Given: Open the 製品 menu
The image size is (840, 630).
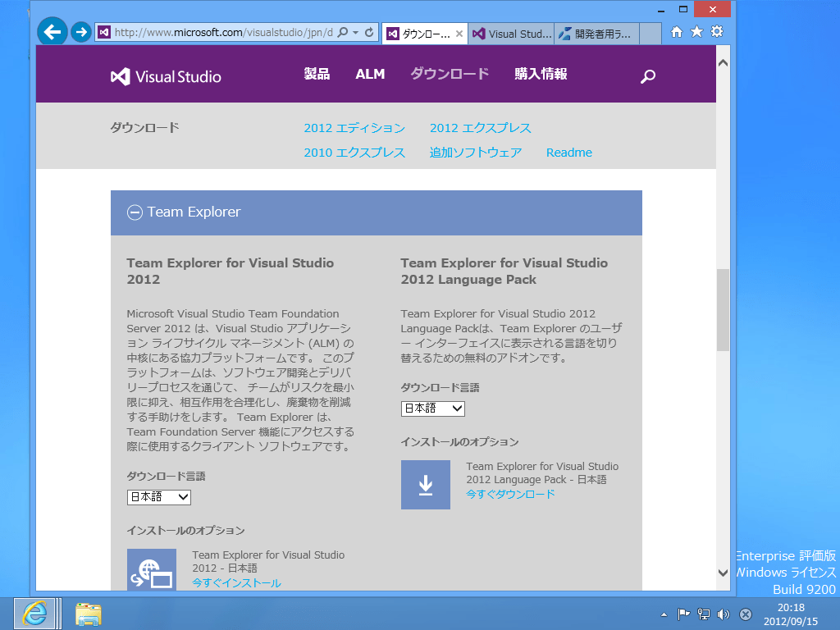Looking at the screenshot, I should coord(317,74).
